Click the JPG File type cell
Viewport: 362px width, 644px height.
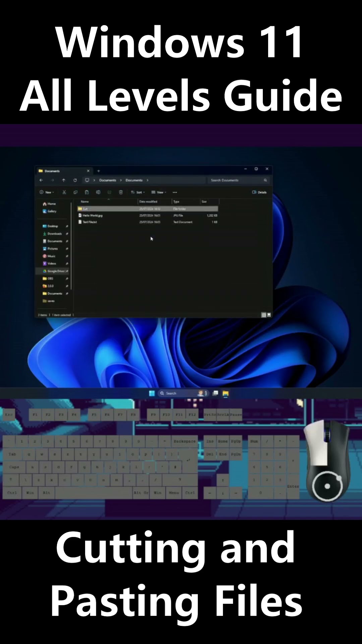pyautogui.click(x=178, y=215)
